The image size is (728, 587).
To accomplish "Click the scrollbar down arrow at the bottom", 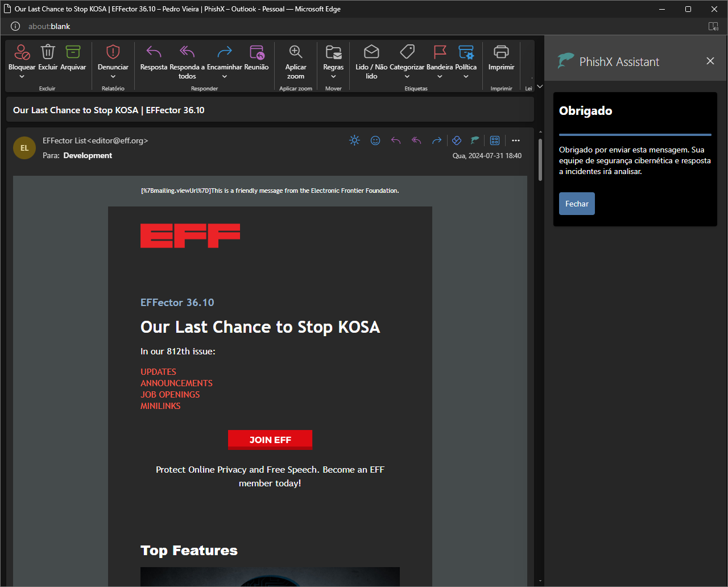I will click(540, 581).
